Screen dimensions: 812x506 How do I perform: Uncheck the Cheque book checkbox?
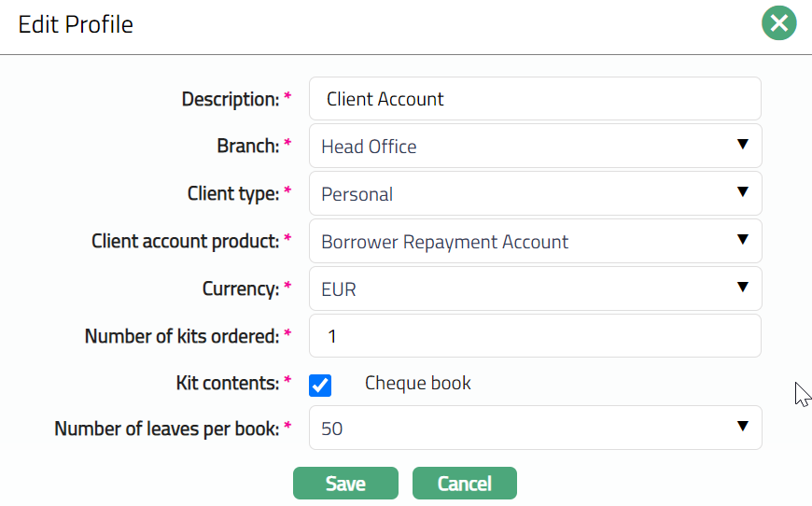[320, 385]
